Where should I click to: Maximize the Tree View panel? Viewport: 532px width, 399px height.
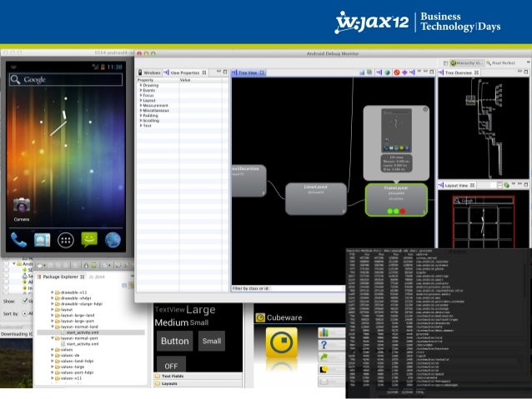pos(432,72)
